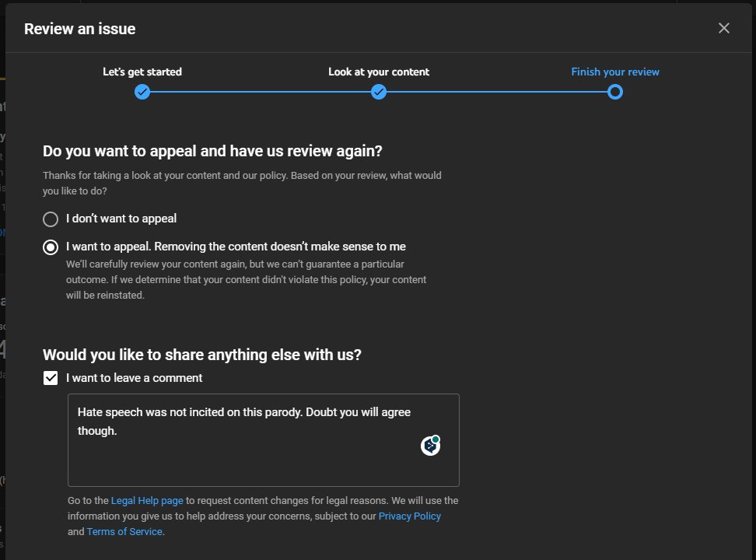The width and height of the screenshot is (756, 560).
Task: Click the "Let's get started" step label
Action: 142,72
